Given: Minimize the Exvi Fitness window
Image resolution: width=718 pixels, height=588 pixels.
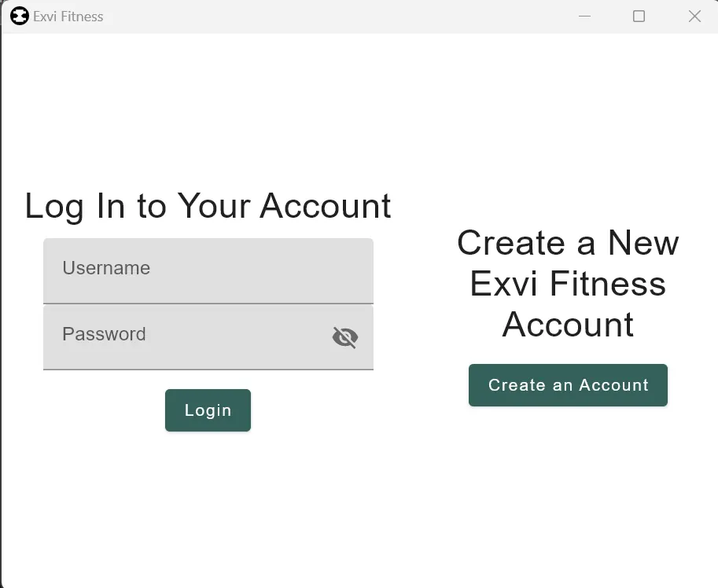Looking at the screenshot, I should coord(584,17).
